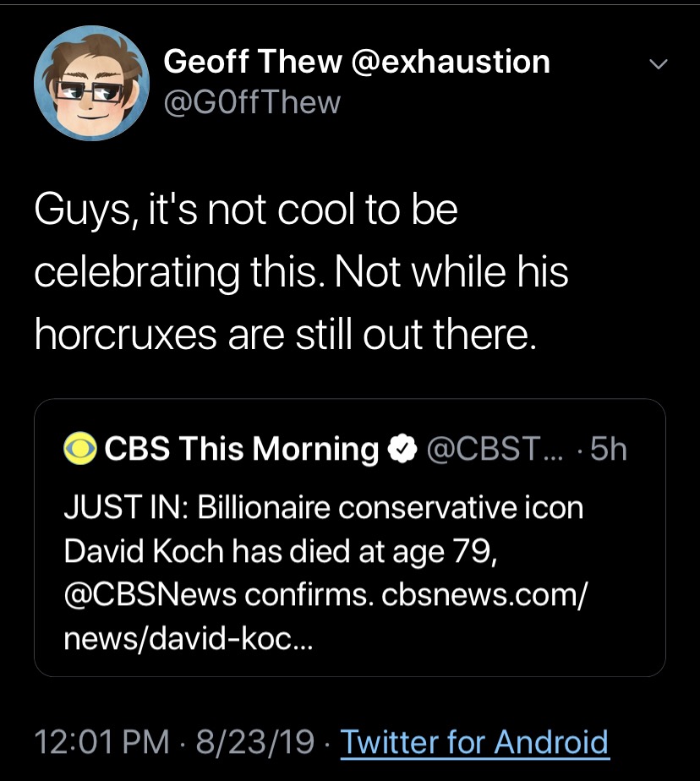
Task: Open the cbsnews.com article link
Action: coord(484,595)
